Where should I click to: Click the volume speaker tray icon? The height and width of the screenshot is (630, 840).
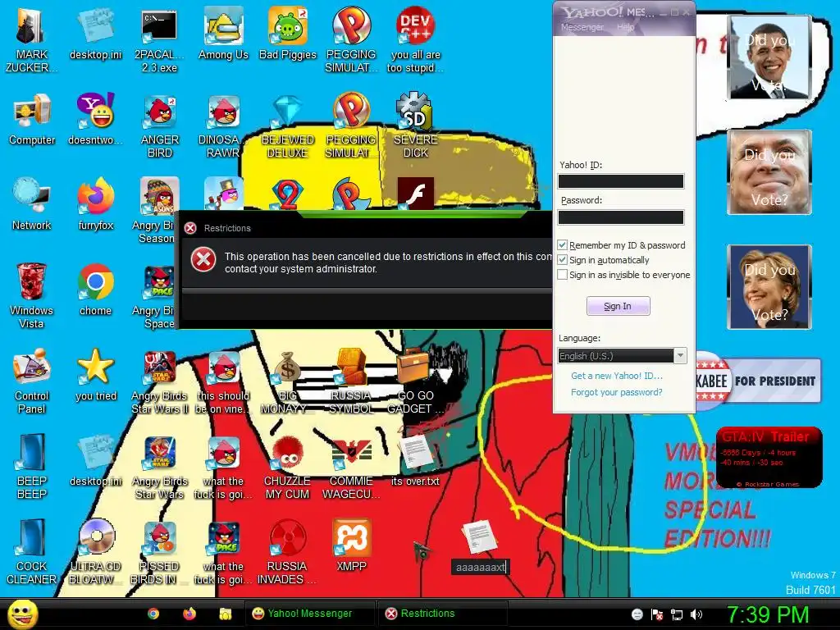pyautogui.click(x=696, y=614)
